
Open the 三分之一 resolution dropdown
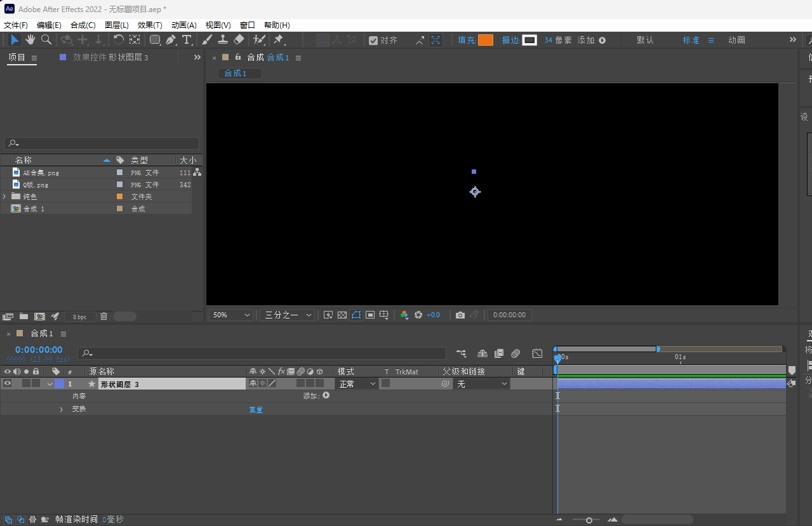tap(287, 315)
